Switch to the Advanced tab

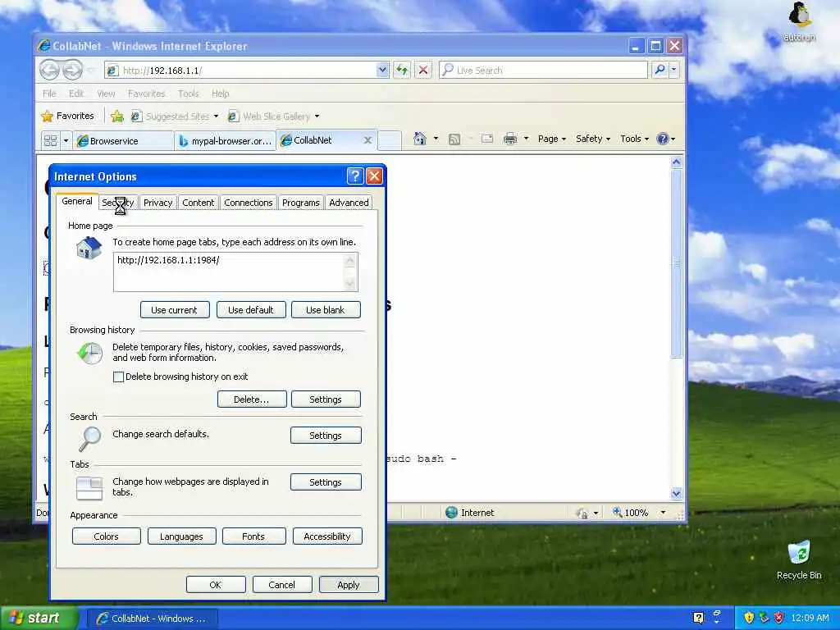(x=349, y=203)
